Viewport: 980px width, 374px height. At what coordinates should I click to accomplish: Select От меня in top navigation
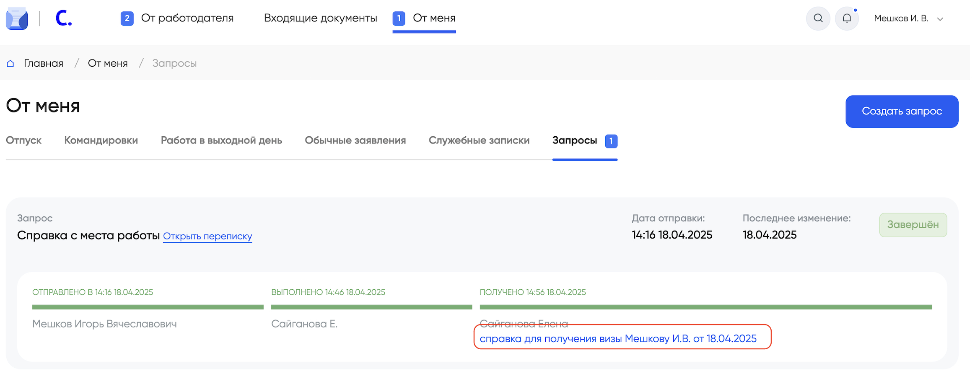click(x=434, y=18)
